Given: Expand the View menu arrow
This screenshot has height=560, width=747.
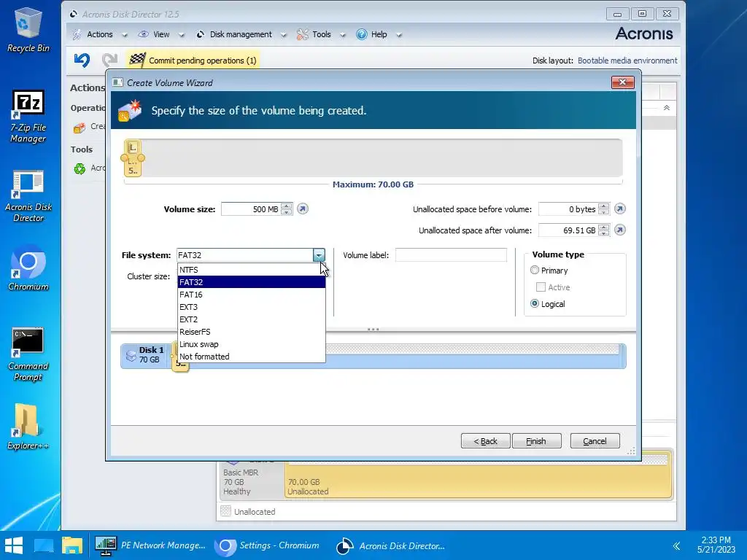Looking at the screenshot, I should [181, 35].
